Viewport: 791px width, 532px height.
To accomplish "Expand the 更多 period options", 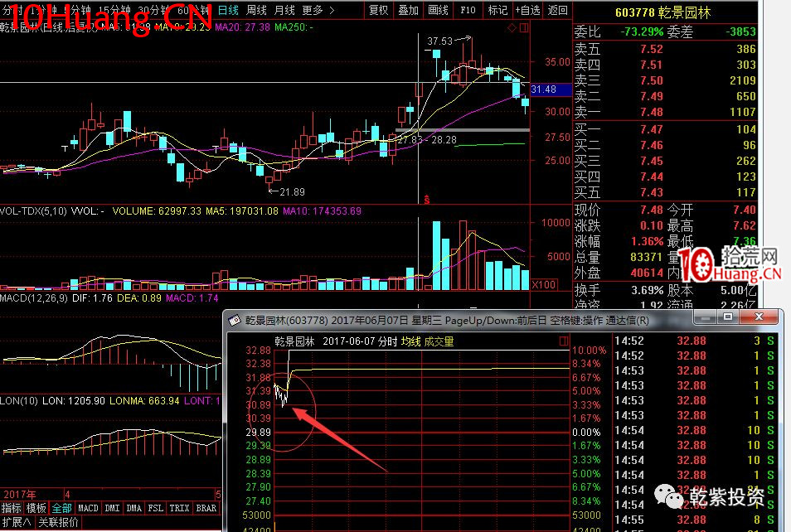I will click(318, 10).
